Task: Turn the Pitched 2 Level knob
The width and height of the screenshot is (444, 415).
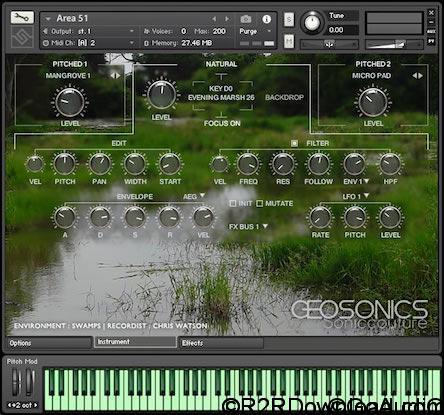Action: point(373,102)
